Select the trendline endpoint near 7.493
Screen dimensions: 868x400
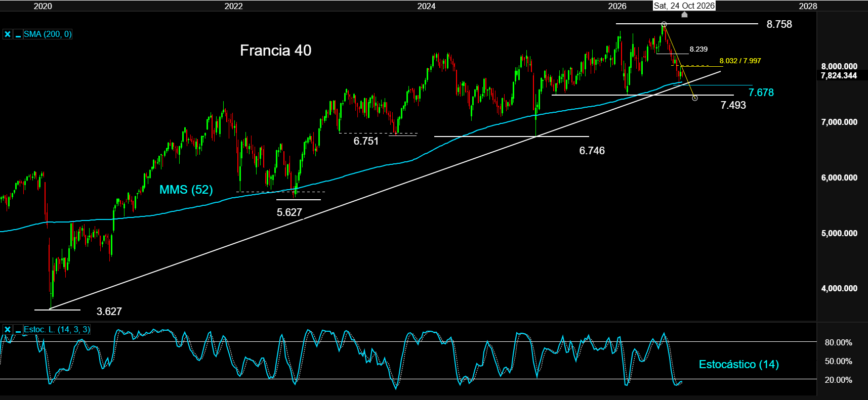pos(695,98)
